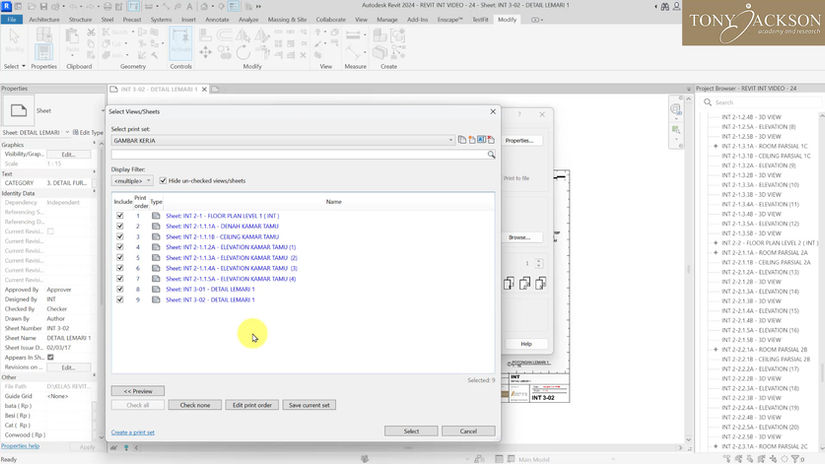Click the Delete print set icon
The width and height of the screenshot is (825, 464).
[x=491, y=140]
